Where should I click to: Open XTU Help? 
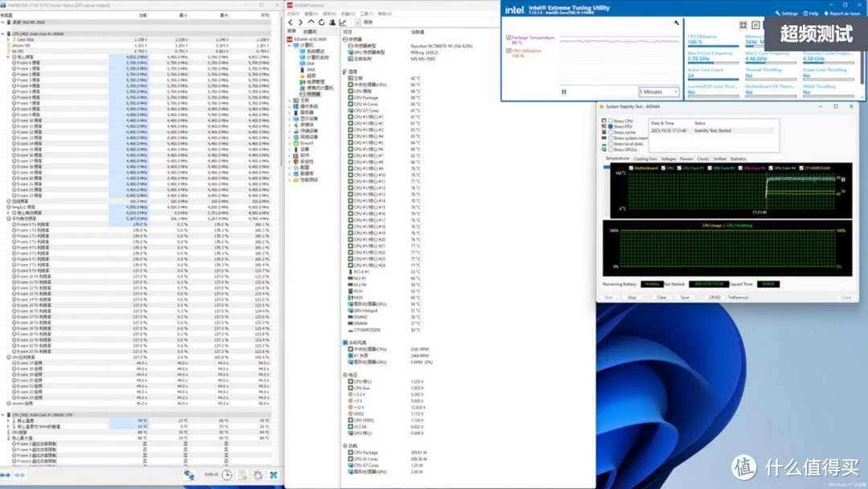[x=811, y=14]
